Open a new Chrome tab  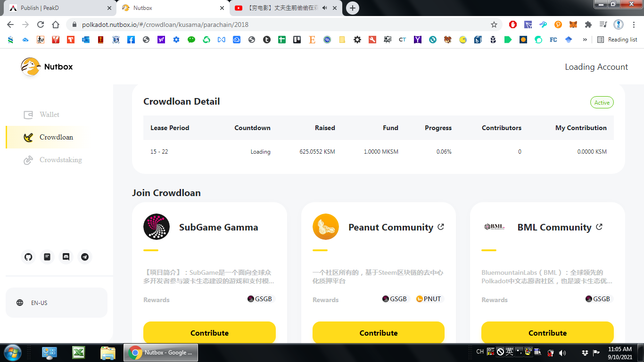click(x=352, y=8)
